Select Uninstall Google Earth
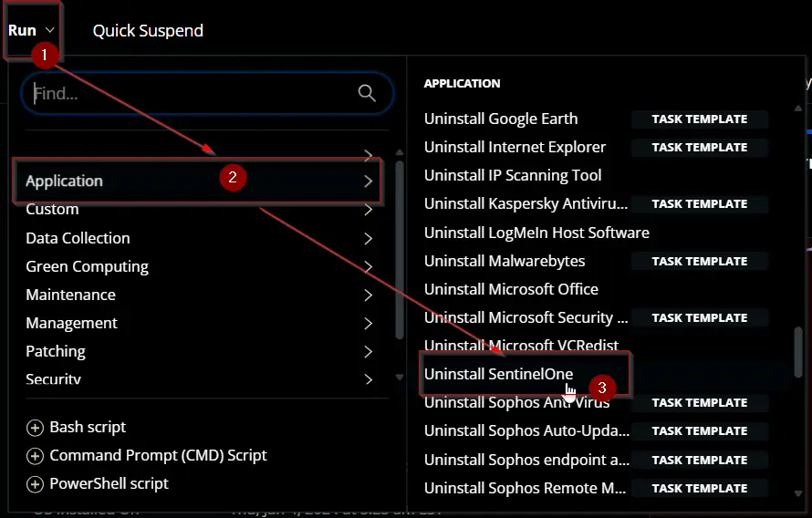812x518 pixels. (x=501, y=119)
